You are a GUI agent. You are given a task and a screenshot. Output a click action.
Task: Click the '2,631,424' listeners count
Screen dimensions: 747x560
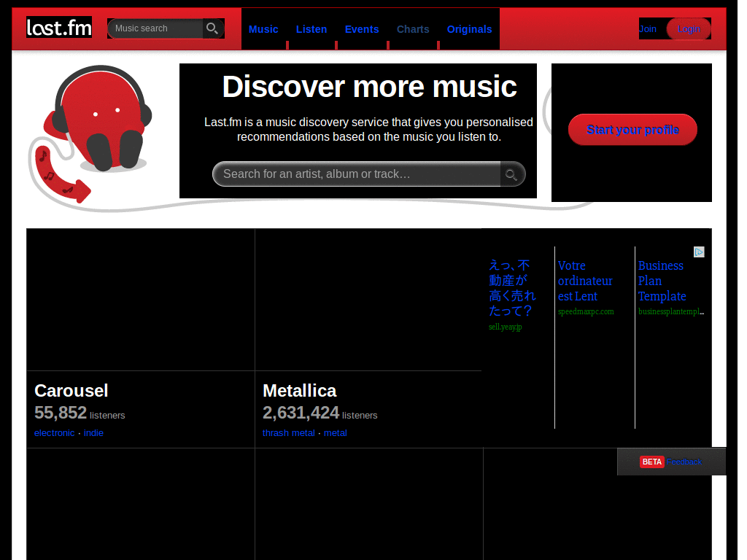(301, 413)
